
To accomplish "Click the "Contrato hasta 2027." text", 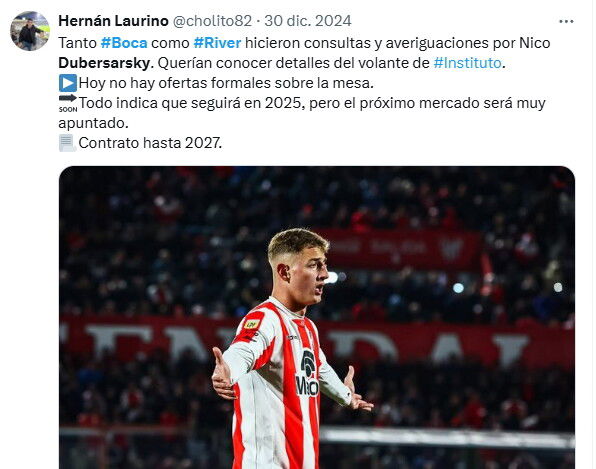I will point(150,143).
